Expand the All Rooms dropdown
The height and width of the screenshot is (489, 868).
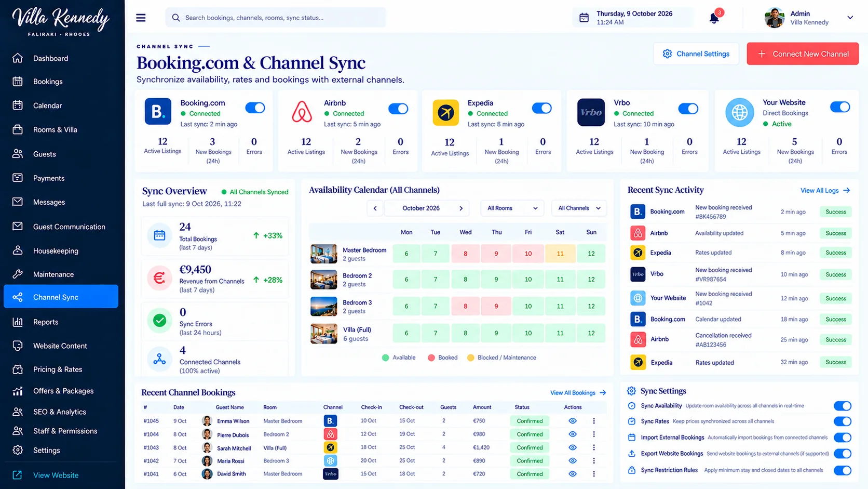tap(512, 208)
